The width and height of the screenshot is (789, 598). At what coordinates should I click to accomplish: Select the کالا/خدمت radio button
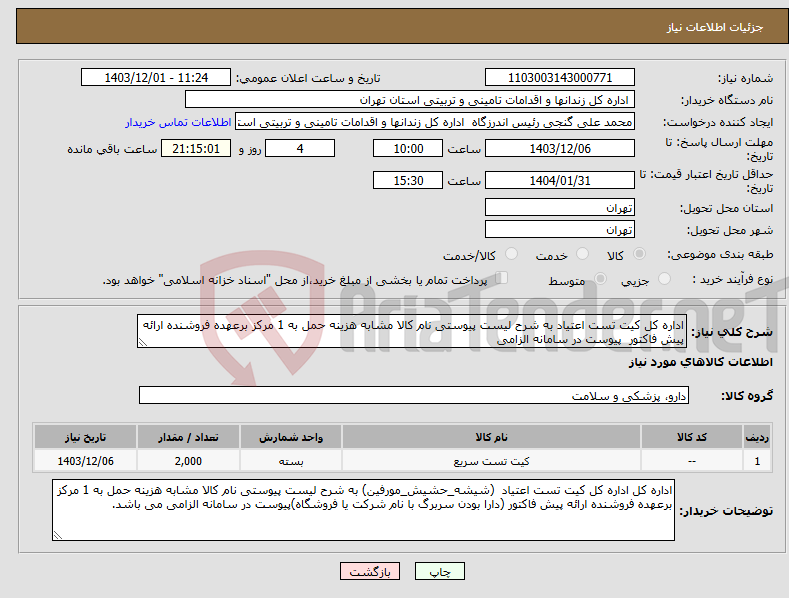(x=511, y=254)
